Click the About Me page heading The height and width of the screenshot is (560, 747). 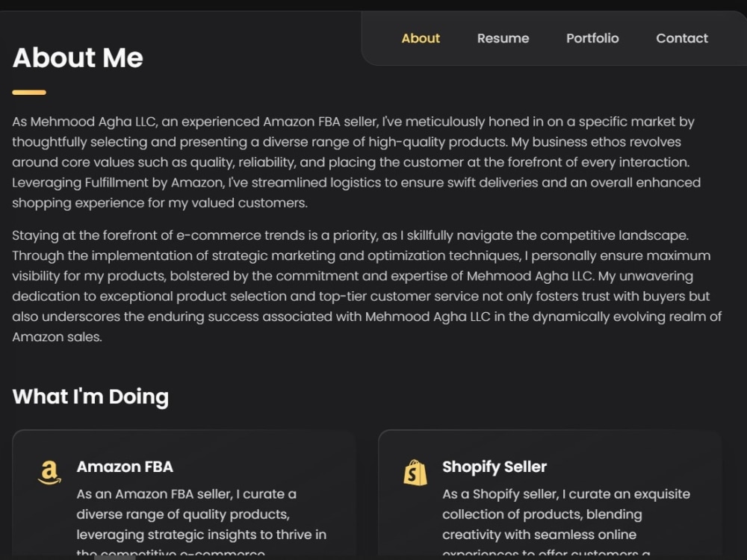coord(78,57)
